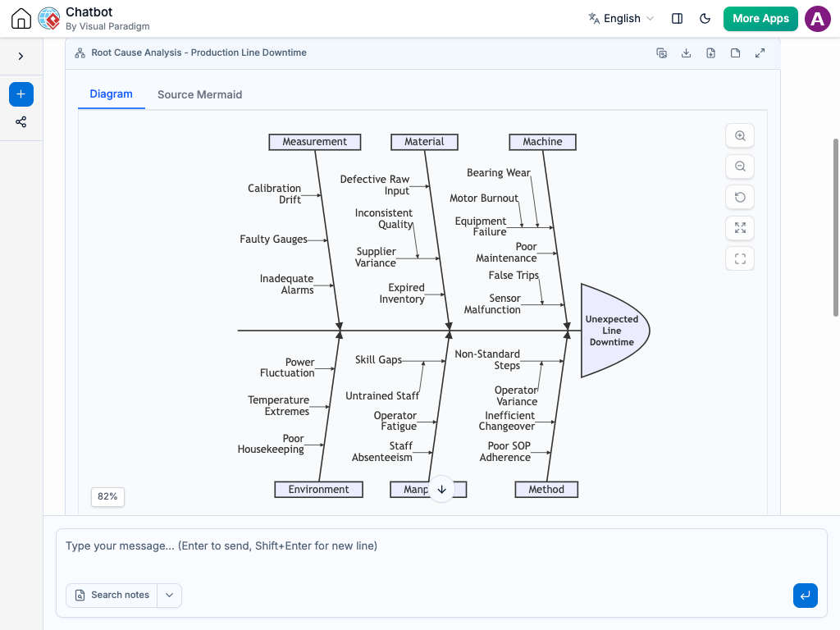This screenshot has width=840, height=630.
Task: Click the Inadequate Alarms label
Action: point(286,285)
